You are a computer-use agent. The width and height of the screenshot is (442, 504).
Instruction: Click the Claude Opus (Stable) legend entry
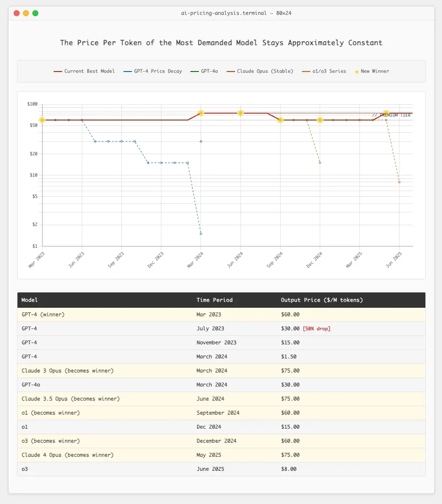pyautogui.click(x=260, y=72)
